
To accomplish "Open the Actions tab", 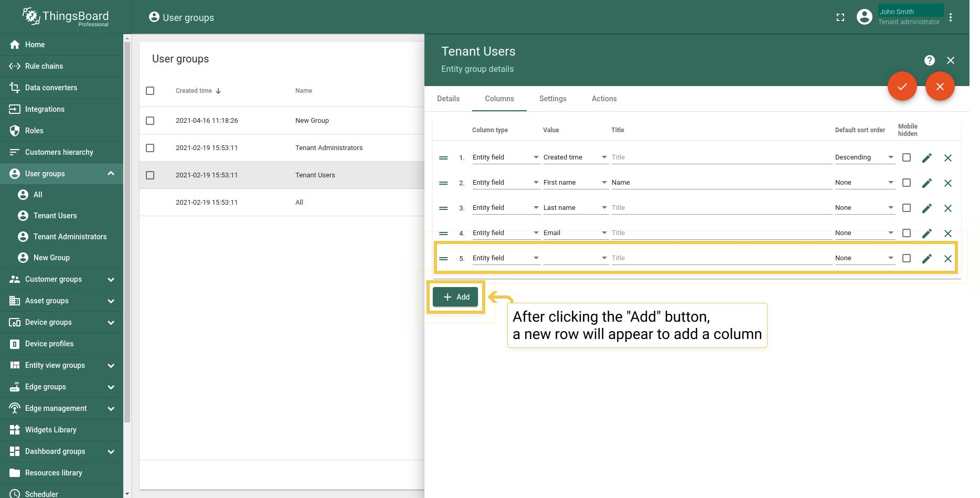I will 604,99.
